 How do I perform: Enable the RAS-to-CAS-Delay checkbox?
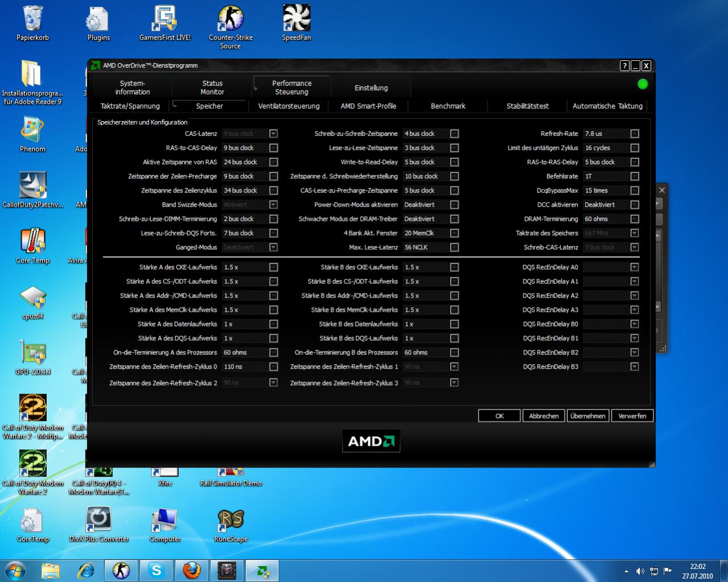coord(273,148)
